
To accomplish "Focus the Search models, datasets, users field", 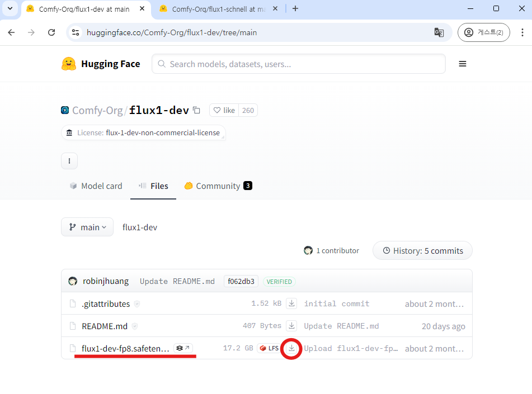I will [299, 64].
